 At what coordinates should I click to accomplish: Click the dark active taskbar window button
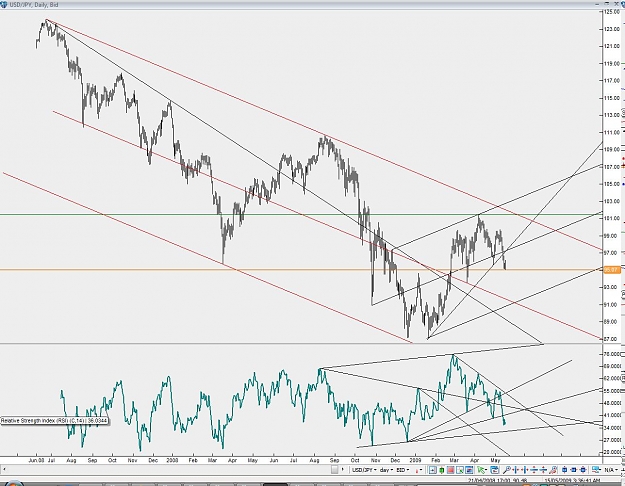click(x=275, y=484)
